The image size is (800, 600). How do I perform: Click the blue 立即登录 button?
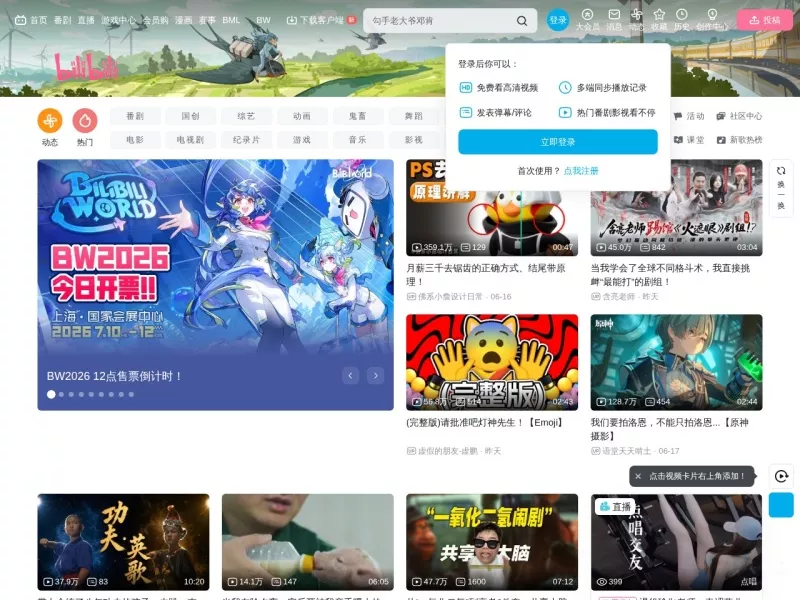click(558, 142)
